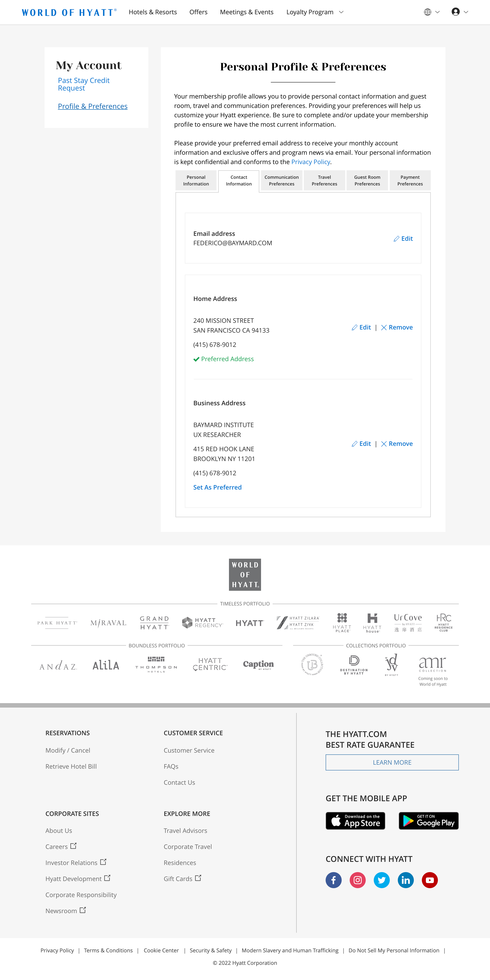Open Hyatt's YouTube channel icon
Screen dimensions: 490x980
[x=430, y=880]
